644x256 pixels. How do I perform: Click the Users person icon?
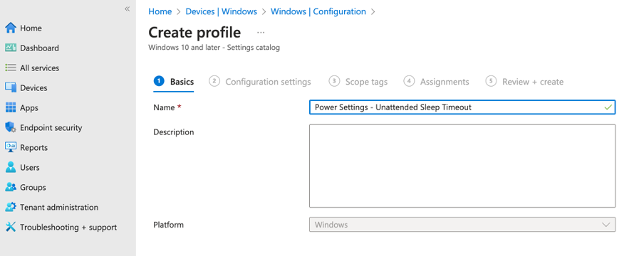point(11,167)
